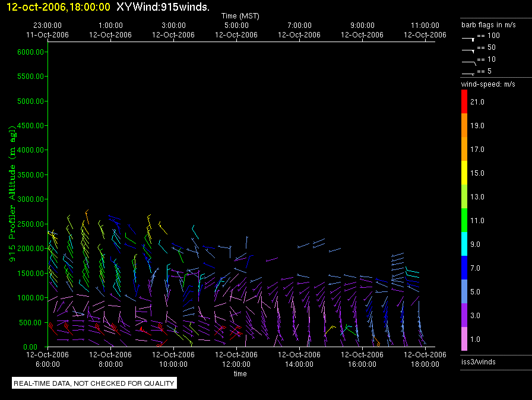The height and width of the screenshot is (400, 532).
Task: Select the purple 3.0 wind-speed color
Action: click(464, 315)
